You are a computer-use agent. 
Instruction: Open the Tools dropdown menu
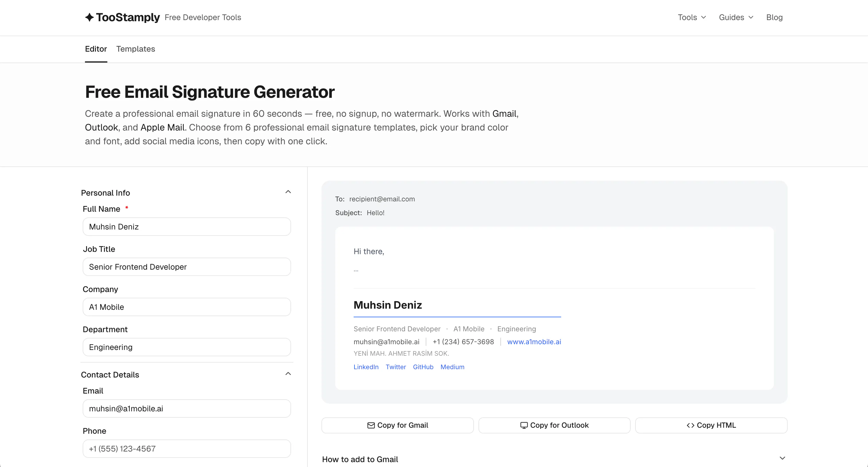692,17
